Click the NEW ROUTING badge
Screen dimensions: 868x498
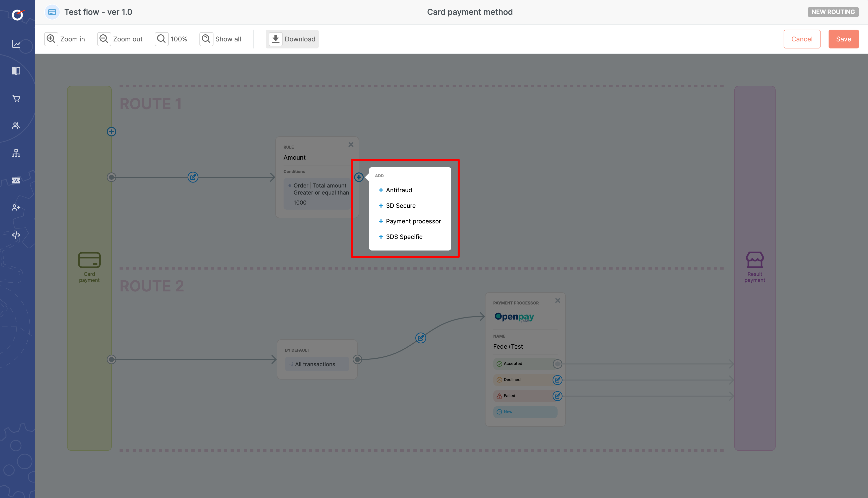tap(833, 12)
